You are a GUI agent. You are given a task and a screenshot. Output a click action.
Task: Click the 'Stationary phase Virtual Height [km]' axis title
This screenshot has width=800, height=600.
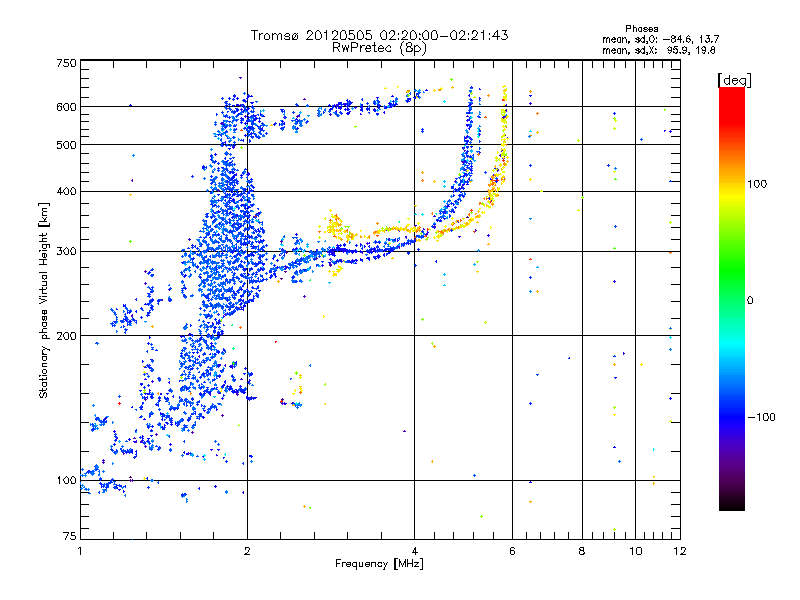[44, 300]
